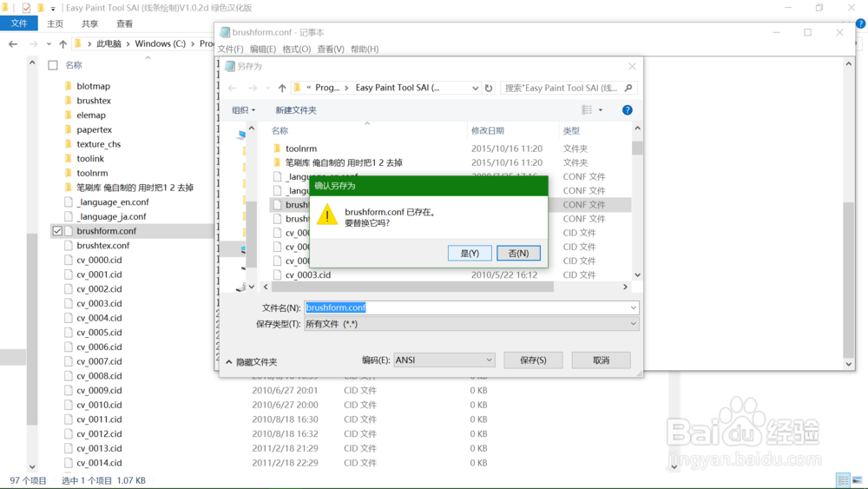Select brushtex.conf in Explorer list

coord(103,245)
